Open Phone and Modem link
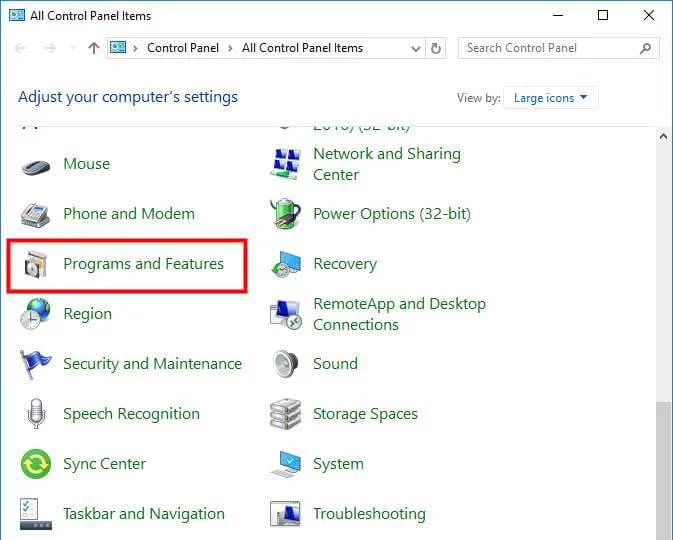Viewport: 673px width, 540px height. (x=129, y=214)
